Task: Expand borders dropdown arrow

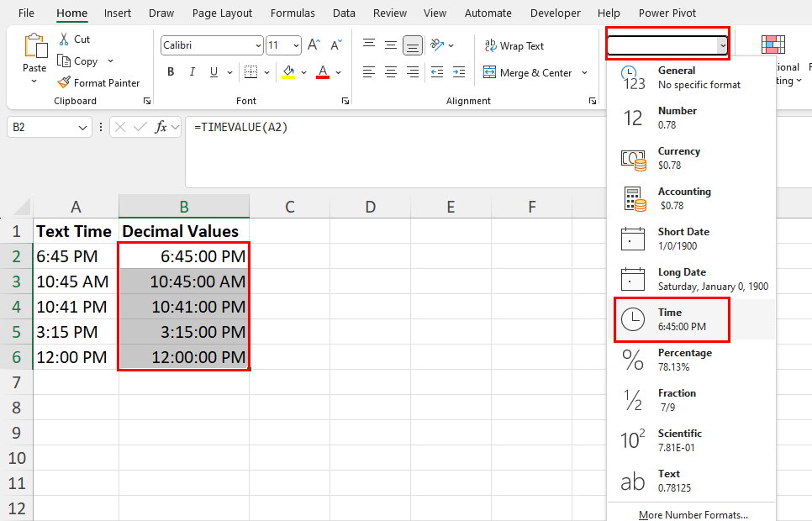Action: [266, 72]
